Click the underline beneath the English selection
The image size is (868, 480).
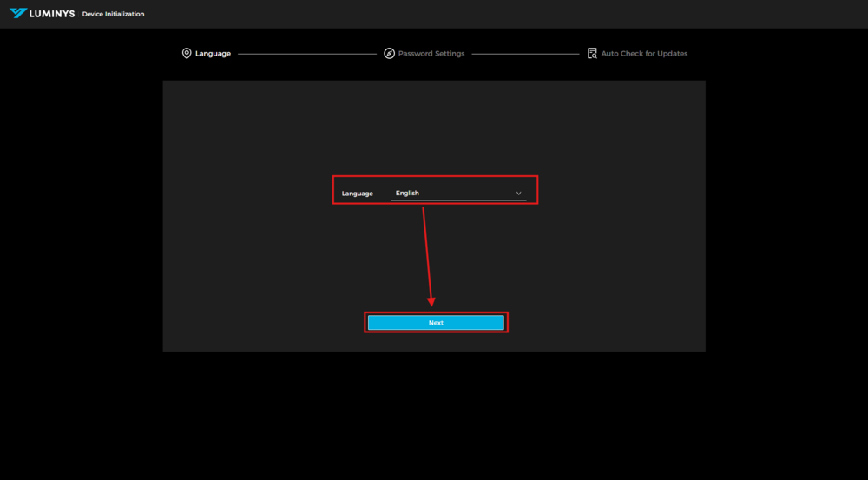click(x=458, y=201)
